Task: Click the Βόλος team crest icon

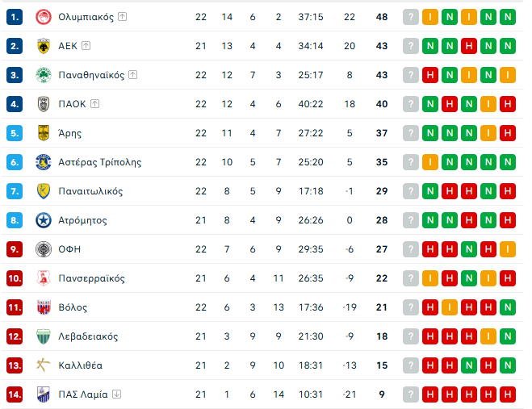Action: point(44,307)
